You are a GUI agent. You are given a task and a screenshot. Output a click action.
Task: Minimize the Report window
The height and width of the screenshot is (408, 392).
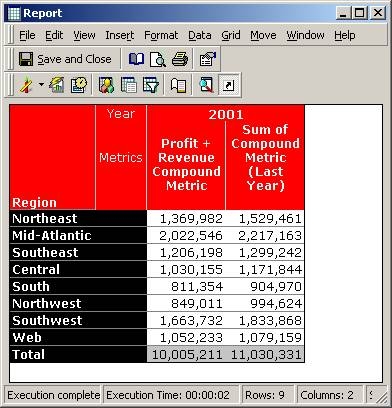coord(343,13)
